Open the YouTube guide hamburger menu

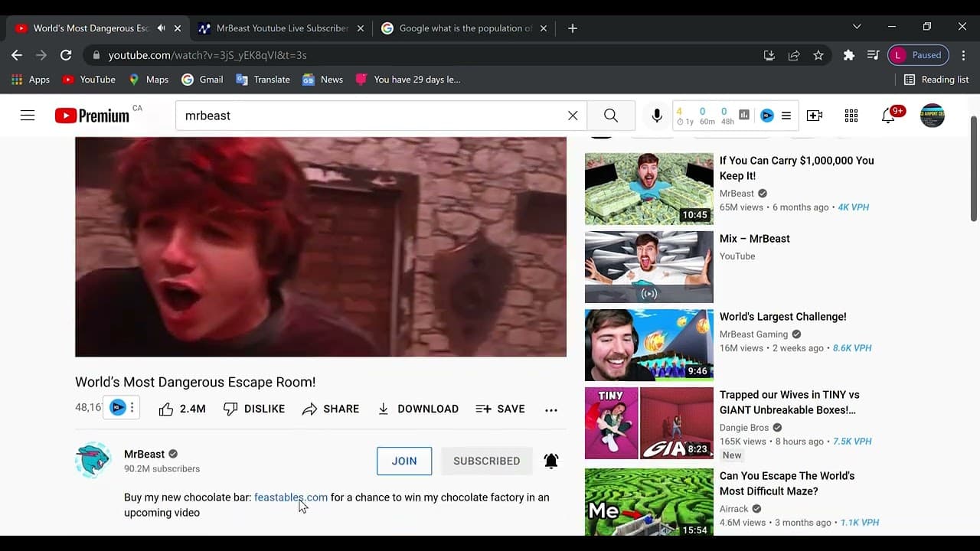coord(28,116)
